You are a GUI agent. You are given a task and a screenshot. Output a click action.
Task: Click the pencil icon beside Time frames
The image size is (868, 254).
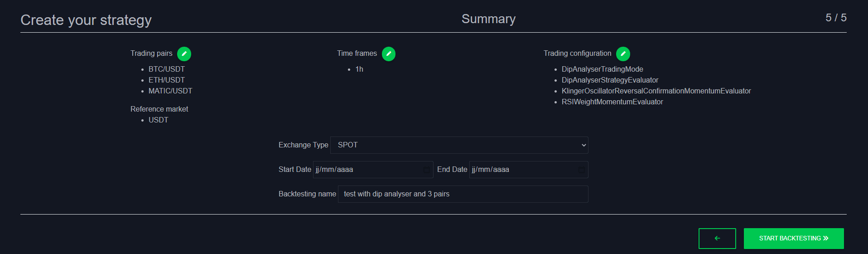click(389, 54)
